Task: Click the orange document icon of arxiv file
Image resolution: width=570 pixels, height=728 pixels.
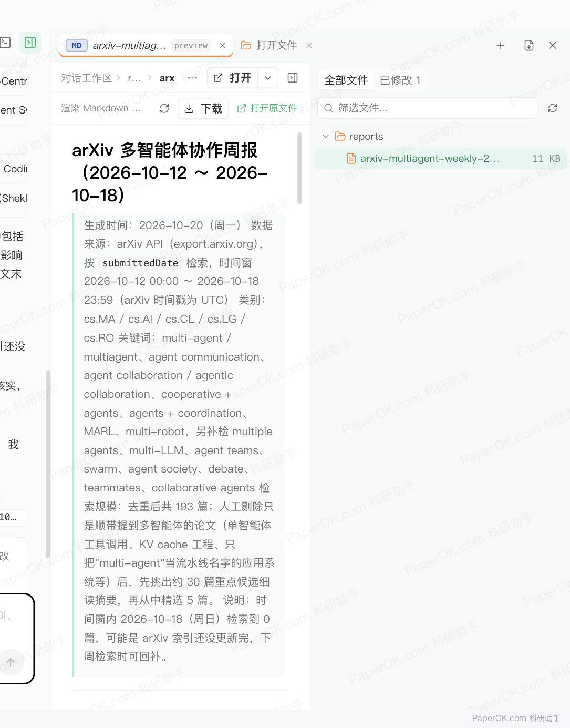Action: click(x=351, y=158)
